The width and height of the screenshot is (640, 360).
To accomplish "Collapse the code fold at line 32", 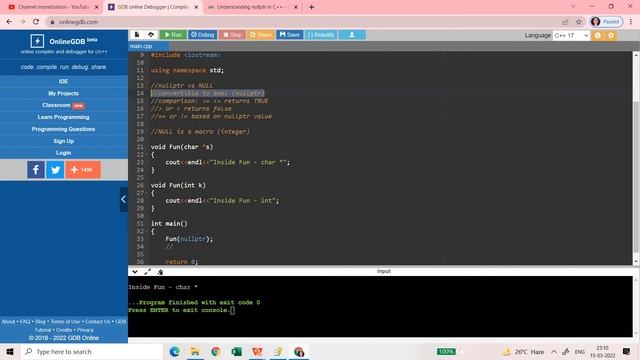I will coord(147,231).
